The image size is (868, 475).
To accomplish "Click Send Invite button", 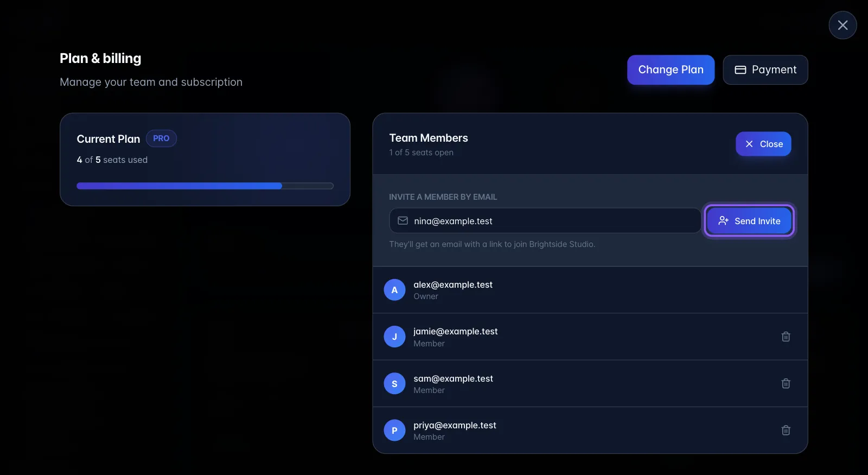I will tap(749, 221).
